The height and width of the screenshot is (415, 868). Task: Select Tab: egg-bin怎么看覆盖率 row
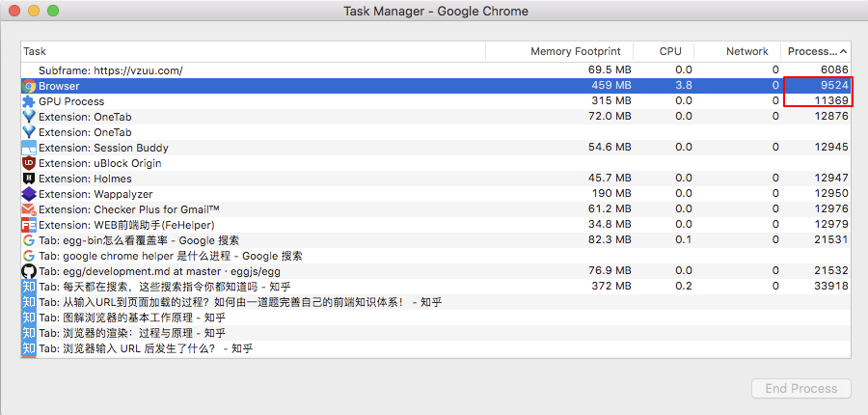pyautogui.click(x=436, y=240)
